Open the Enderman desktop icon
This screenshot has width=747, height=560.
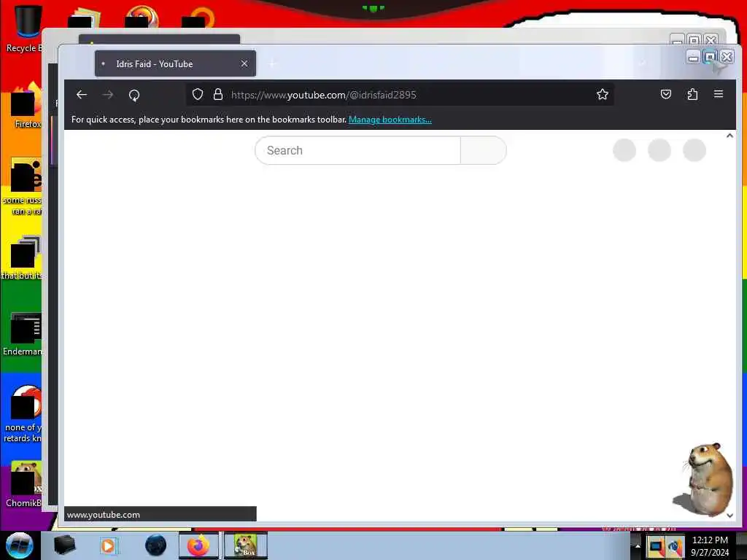[x=23, y=334]
